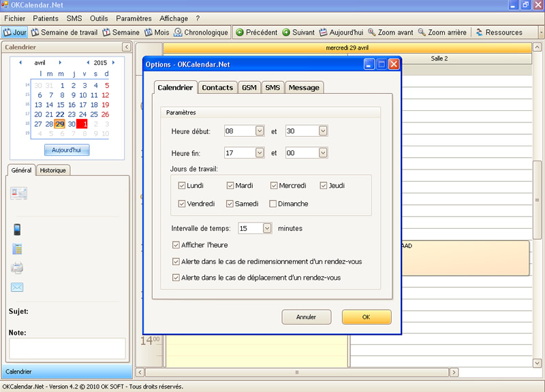Open the Outils menu
545x392 pixels.
[99, 18]
